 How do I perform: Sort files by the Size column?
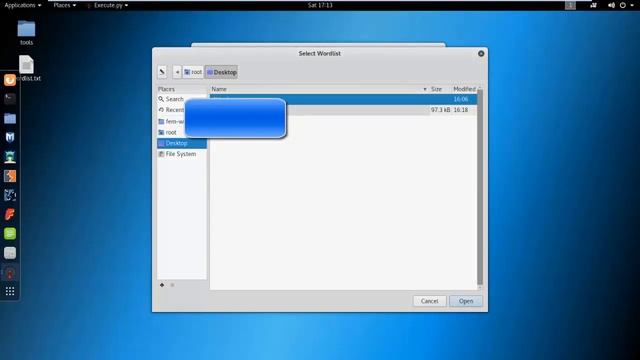(440, 89)
